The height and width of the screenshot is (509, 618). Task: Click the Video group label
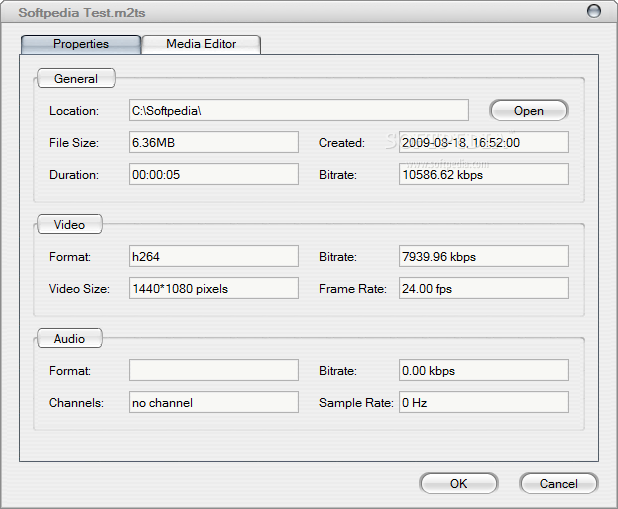(69, 224)
